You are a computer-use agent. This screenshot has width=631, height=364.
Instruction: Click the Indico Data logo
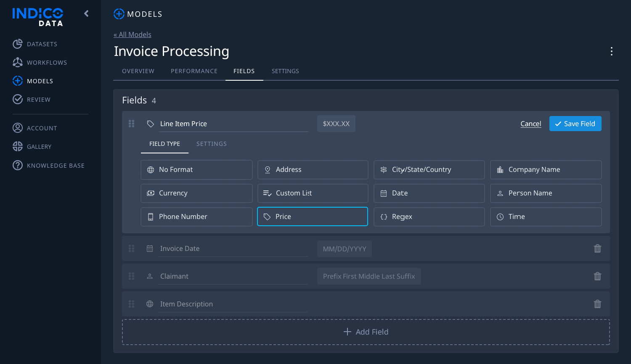coord(37,17)
